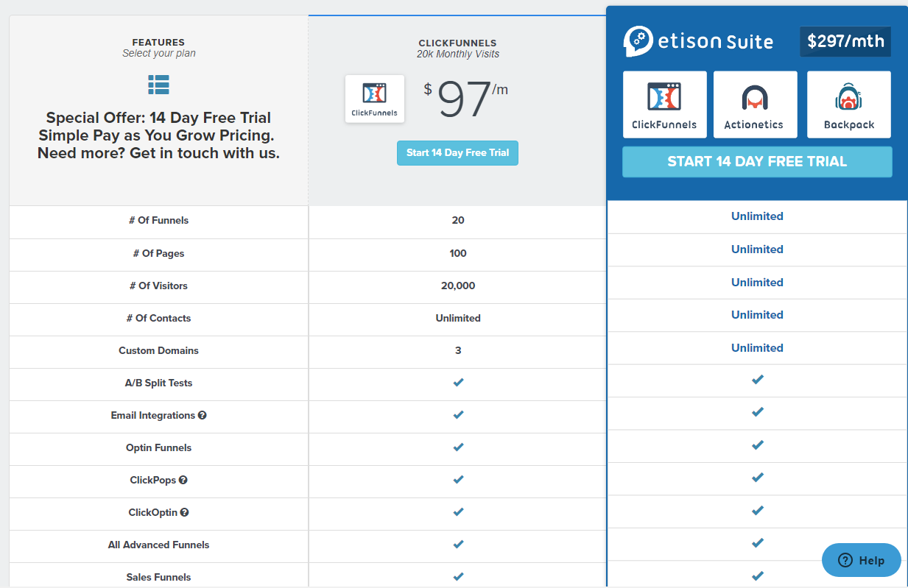Click ClickFunnels checkmark for ClickOptin
Image resolution: width=908 pixels, height=588 pixels.
[x=458, y=512]
